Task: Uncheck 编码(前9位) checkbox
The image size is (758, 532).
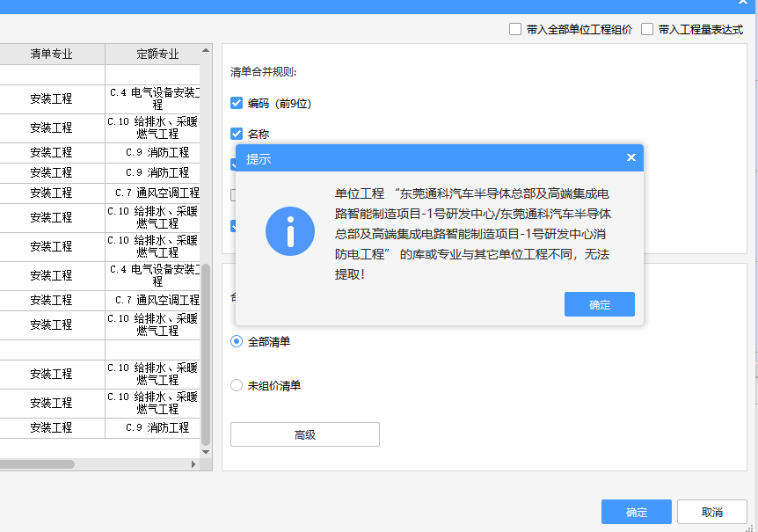Action: point(237,103)
